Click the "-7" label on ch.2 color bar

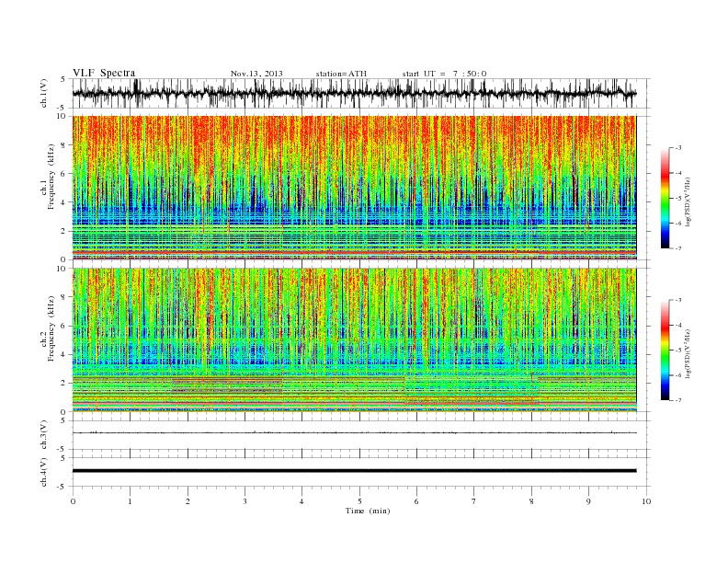[678, 400]
